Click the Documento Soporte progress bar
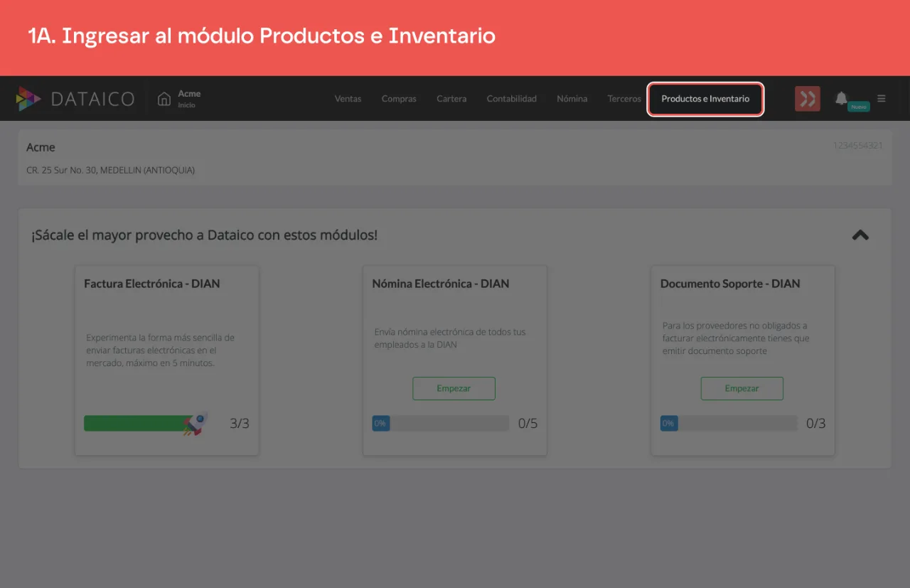Image resolution: width=910 pixels, height=588 pixels. coord(729,424)
